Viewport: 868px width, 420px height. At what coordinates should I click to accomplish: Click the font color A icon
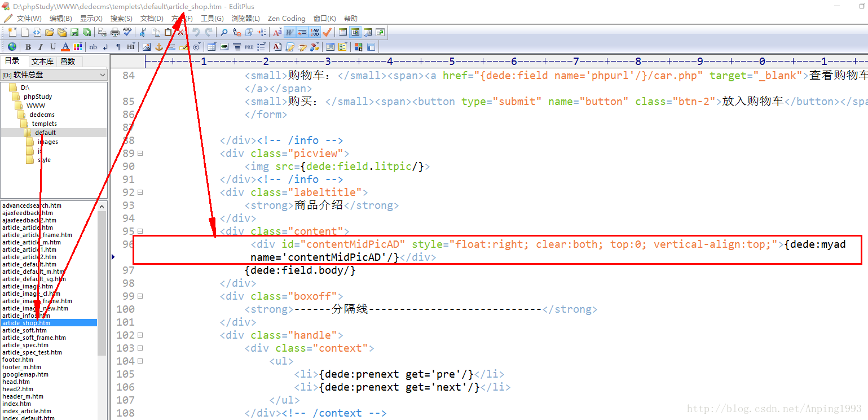65,47
